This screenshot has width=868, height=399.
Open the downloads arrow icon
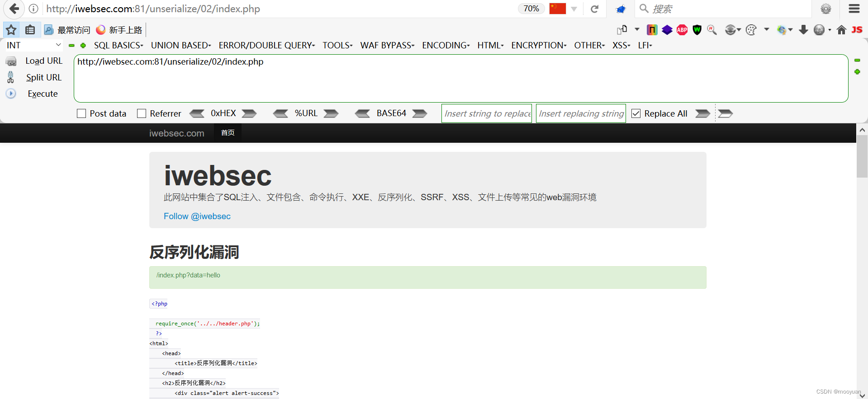tap(803, 30)
